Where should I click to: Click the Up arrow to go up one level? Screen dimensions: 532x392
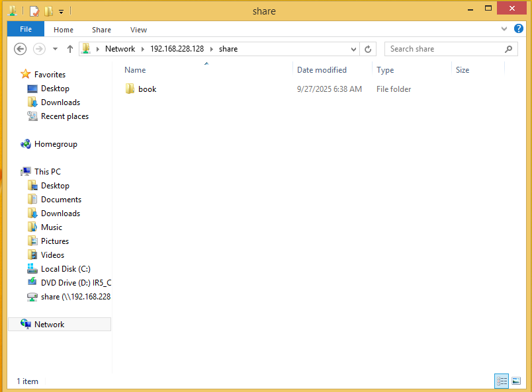[x=70, y=48]
